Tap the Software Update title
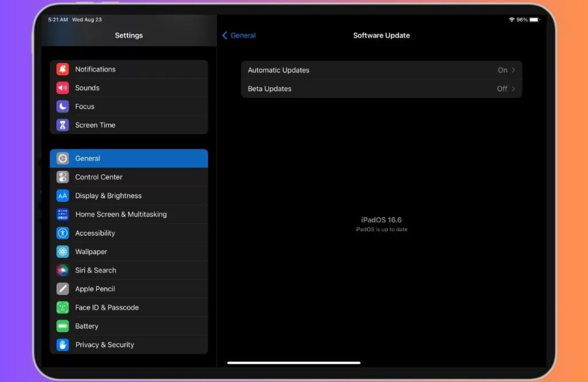 pos(381,35)
